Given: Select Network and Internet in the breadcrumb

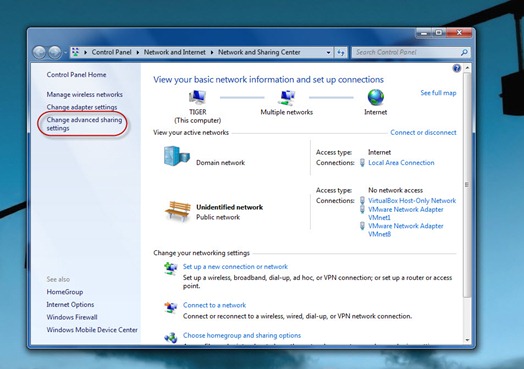Looking at the screenshot, I should coord(175,52).
